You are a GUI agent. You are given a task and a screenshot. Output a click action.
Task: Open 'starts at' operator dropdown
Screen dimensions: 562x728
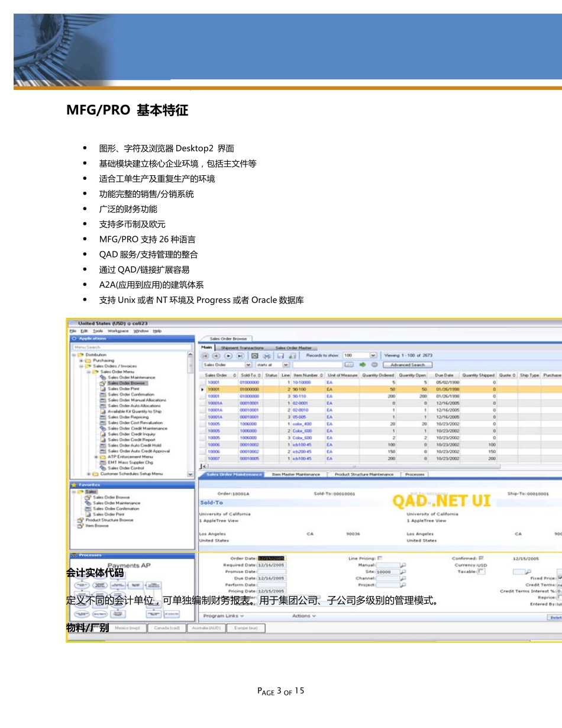[x=286, y=365]
